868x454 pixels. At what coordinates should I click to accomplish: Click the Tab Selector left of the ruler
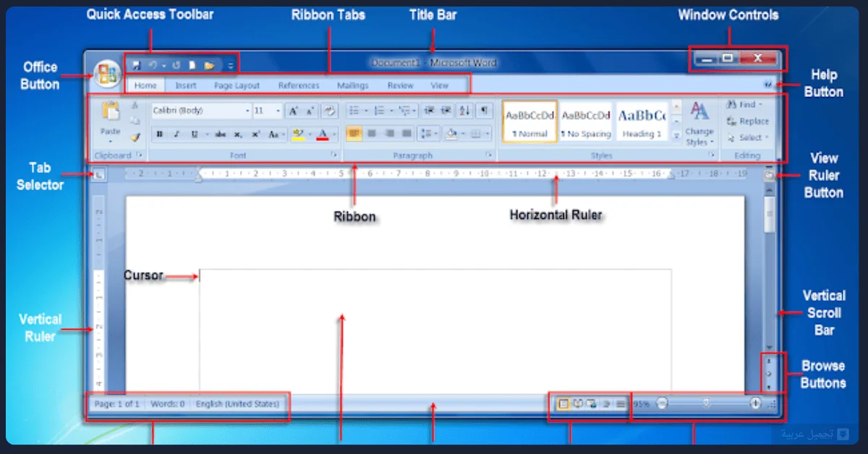99,174
